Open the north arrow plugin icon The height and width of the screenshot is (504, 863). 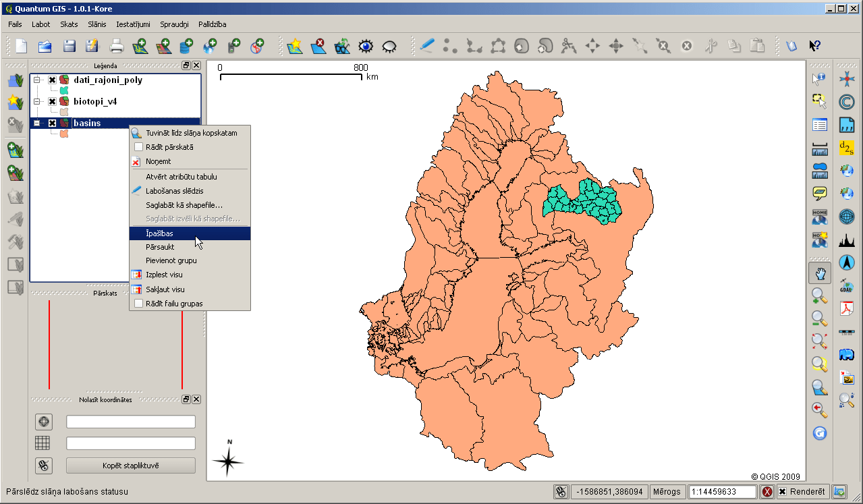846,262
